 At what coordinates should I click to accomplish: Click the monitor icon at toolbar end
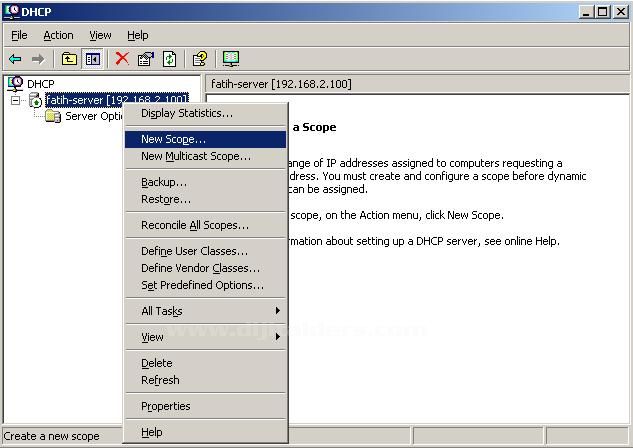(231, 59)
